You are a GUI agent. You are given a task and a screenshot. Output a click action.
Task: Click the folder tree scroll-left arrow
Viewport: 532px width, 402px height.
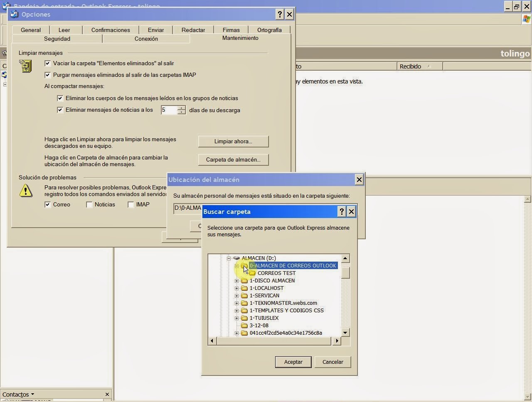tap(212, 341)
